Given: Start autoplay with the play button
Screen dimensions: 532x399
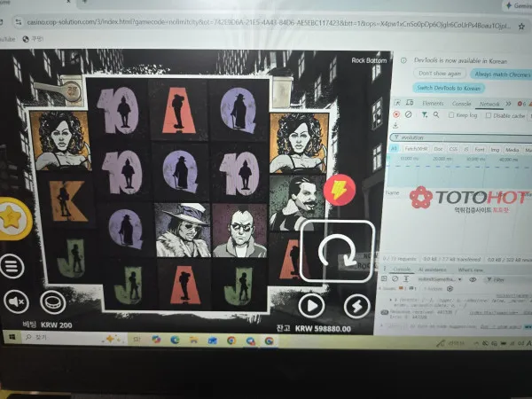Looking at the screenshot, I should coord(311,306).
